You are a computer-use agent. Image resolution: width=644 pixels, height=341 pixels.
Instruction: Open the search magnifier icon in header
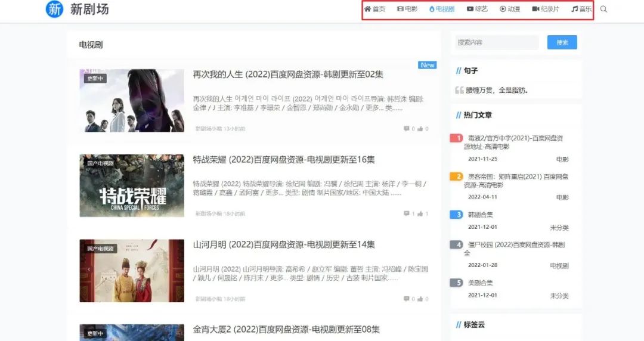pos(603,9)
